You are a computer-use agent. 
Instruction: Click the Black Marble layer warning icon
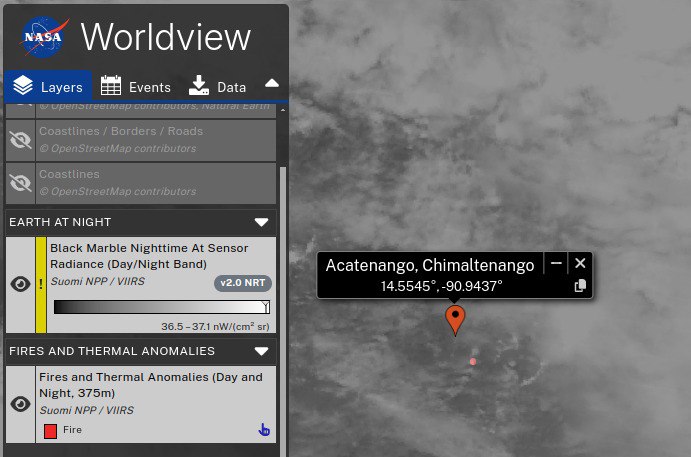[x=41, y=284]
